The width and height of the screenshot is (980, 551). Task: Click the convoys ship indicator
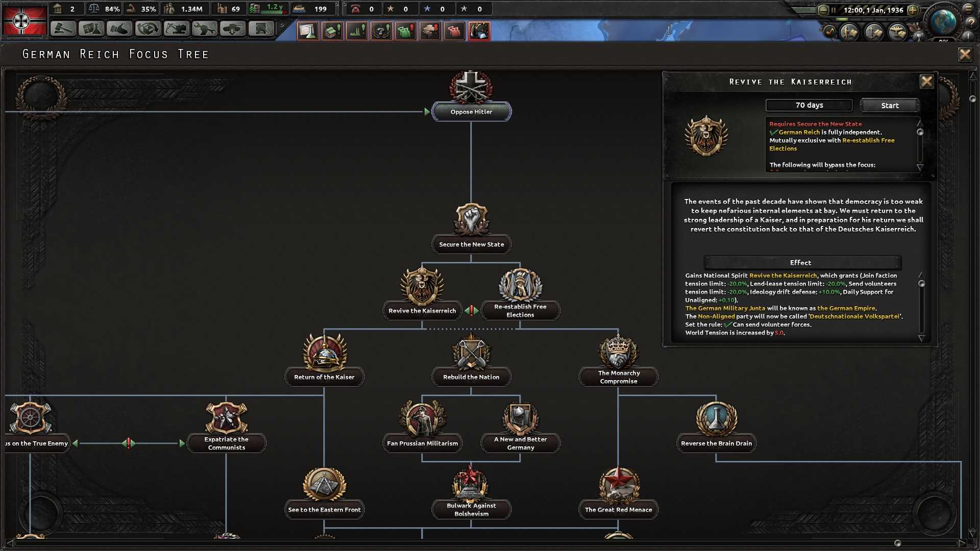pos(313,9)
